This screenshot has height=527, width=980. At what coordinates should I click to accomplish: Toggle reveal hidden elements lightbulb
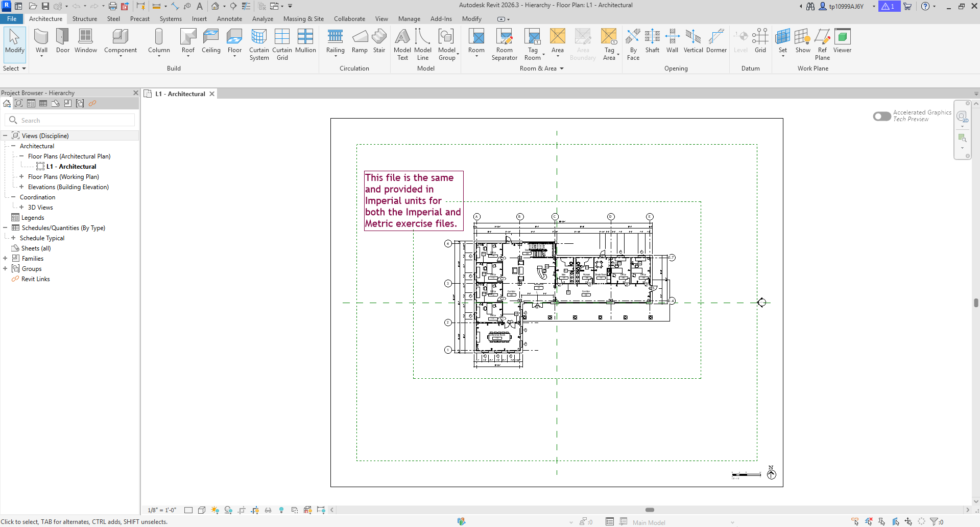[281, 510]
